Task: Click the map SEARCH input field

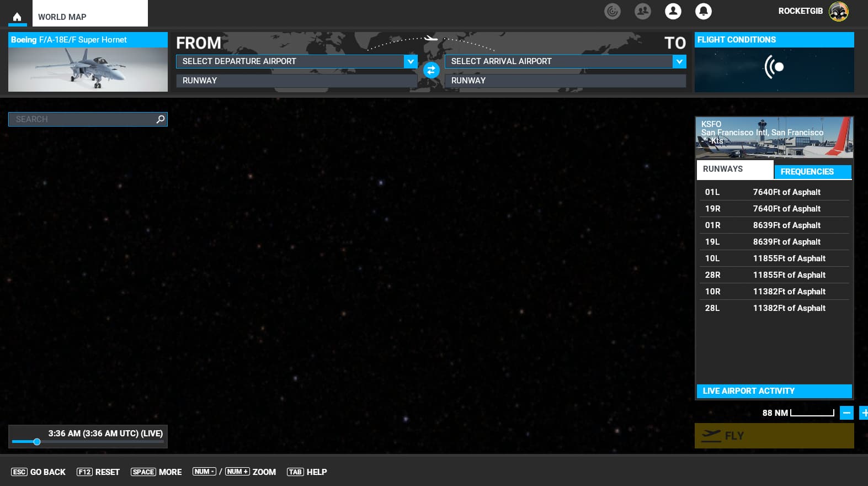Action: click(x=88, y=119)
